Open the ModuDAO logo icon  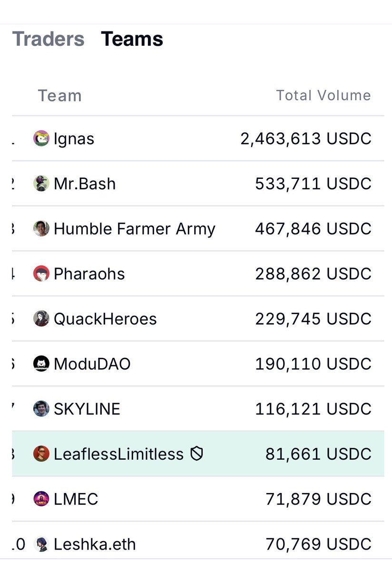pyautogui.click(x=41, y=364)
